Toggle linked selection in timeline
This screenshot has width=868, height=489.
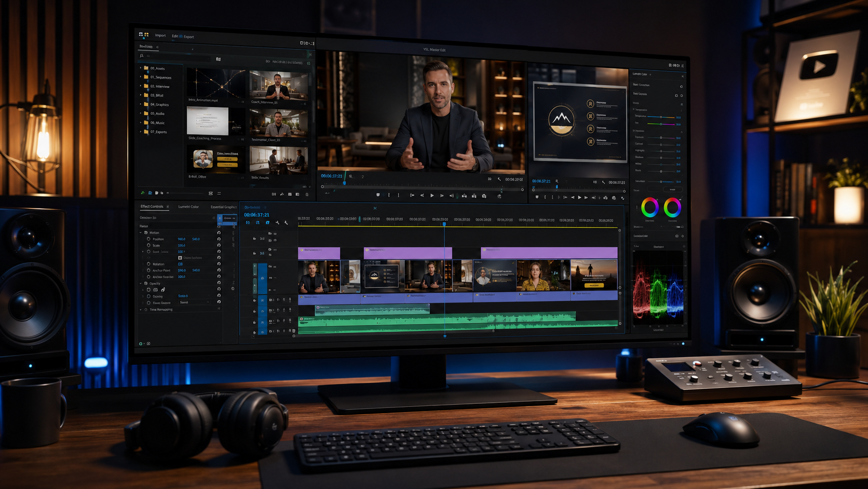(267, 222)
